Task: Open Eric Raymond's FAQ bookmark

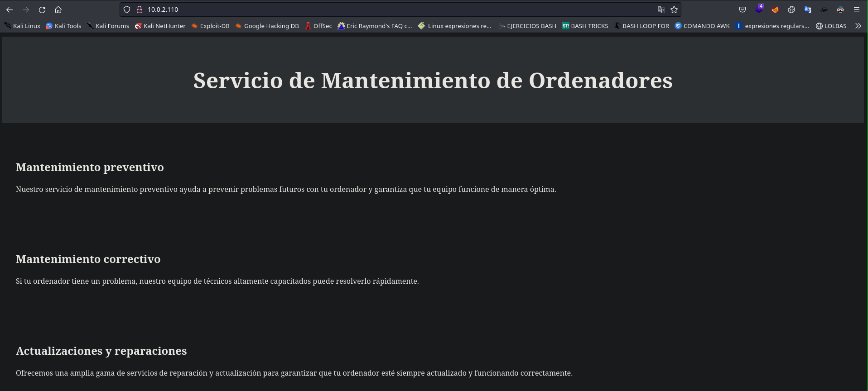Action: (375, 26)
